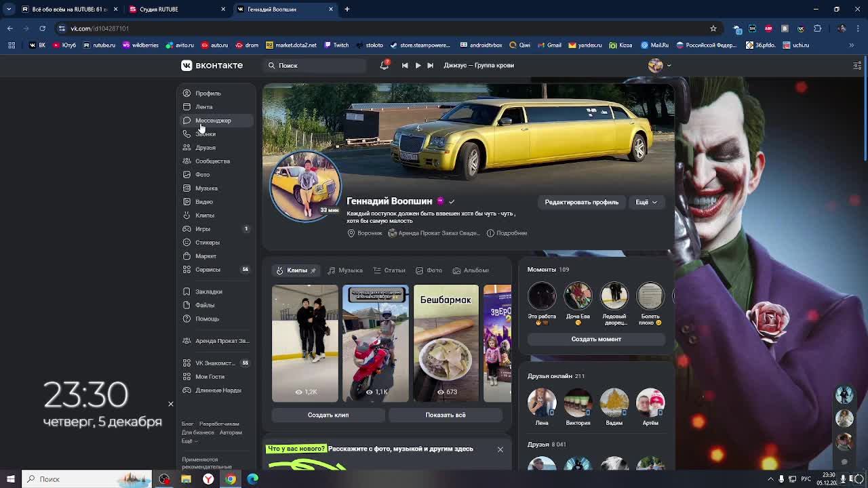Viewport: 868px width, 488px height.
Task: Open online friend Вадим avatar
Action: tap(614, 402)
